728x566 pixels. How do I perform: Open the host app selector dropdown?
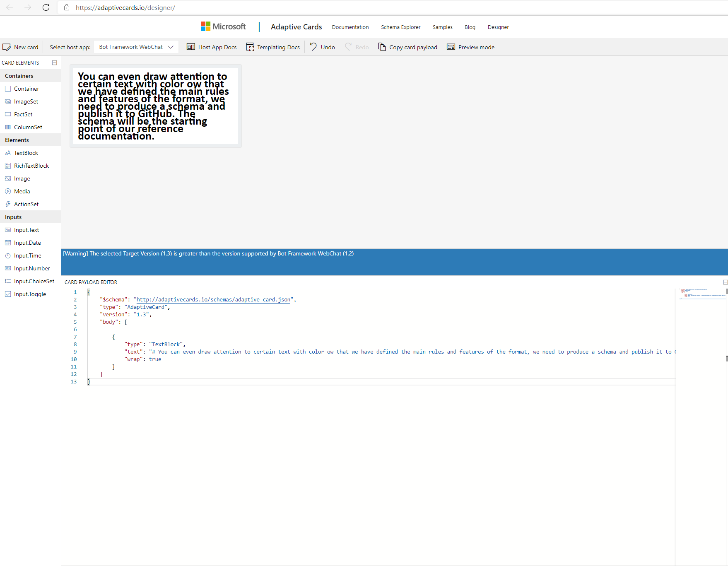pos(136,47)
